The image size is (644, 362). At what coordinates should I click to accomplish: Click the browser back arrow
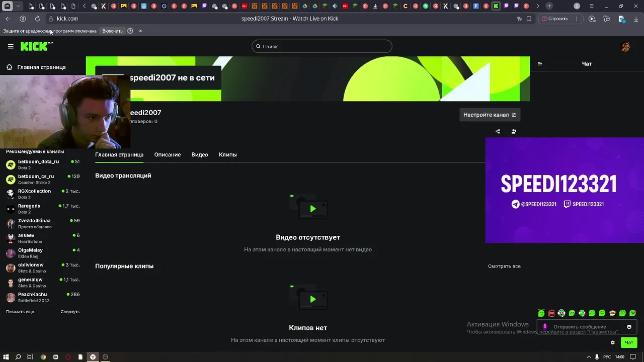click(x=8, y=19)
